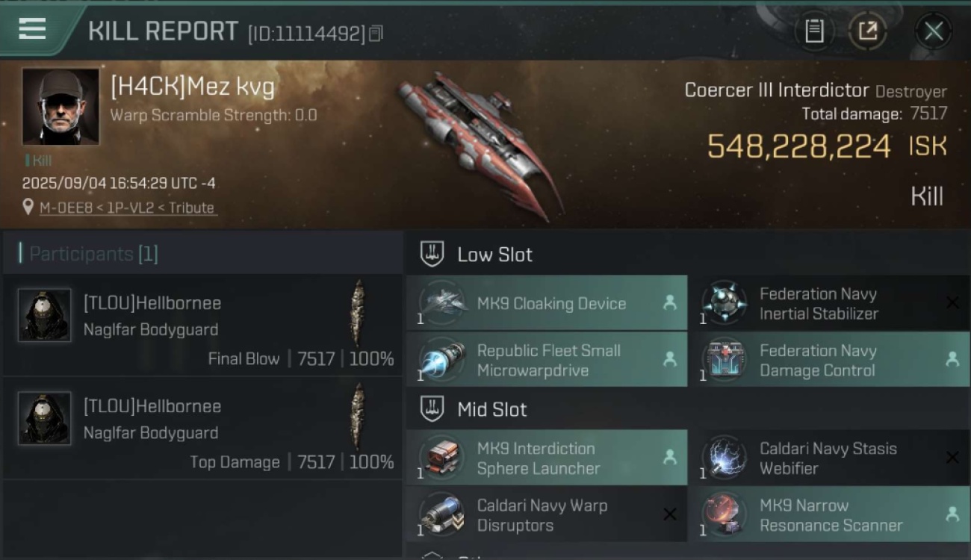The height and width of the screenshot is (560, 971).
Task: Open the hamburger menu icon
Action: pyautogui.click(x=32, y=29)
